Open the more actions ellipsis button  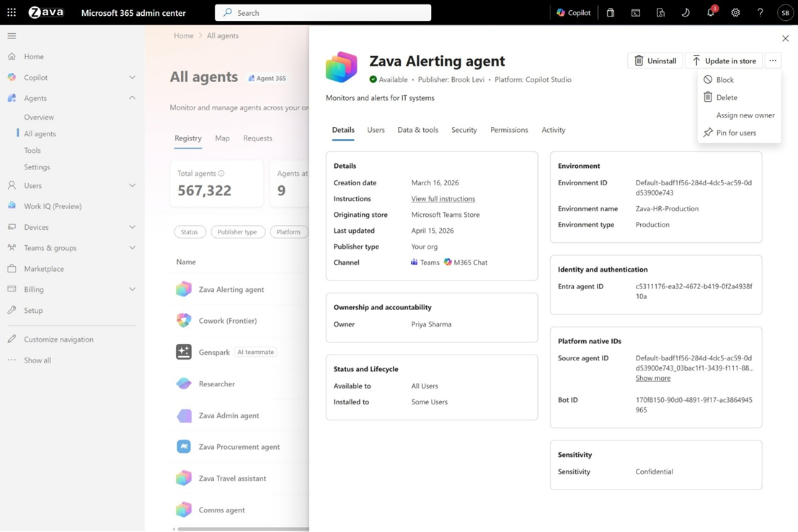(773, 61)
